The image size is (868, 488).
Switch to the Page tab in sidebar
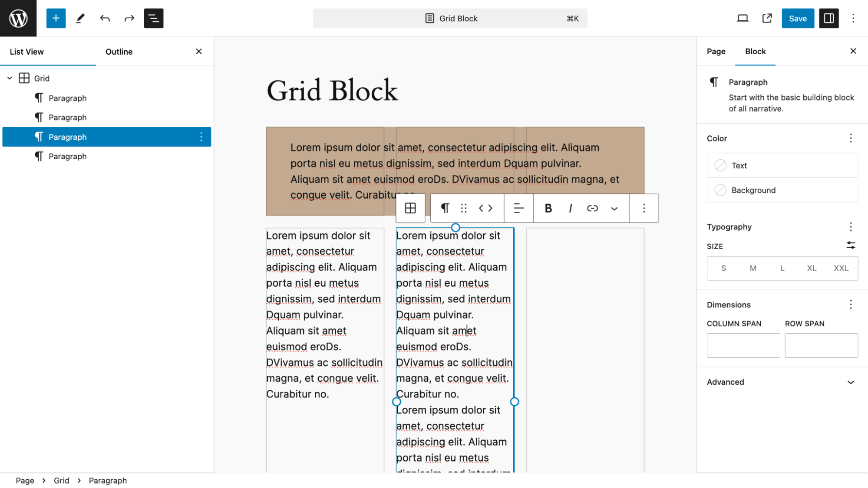716,51
